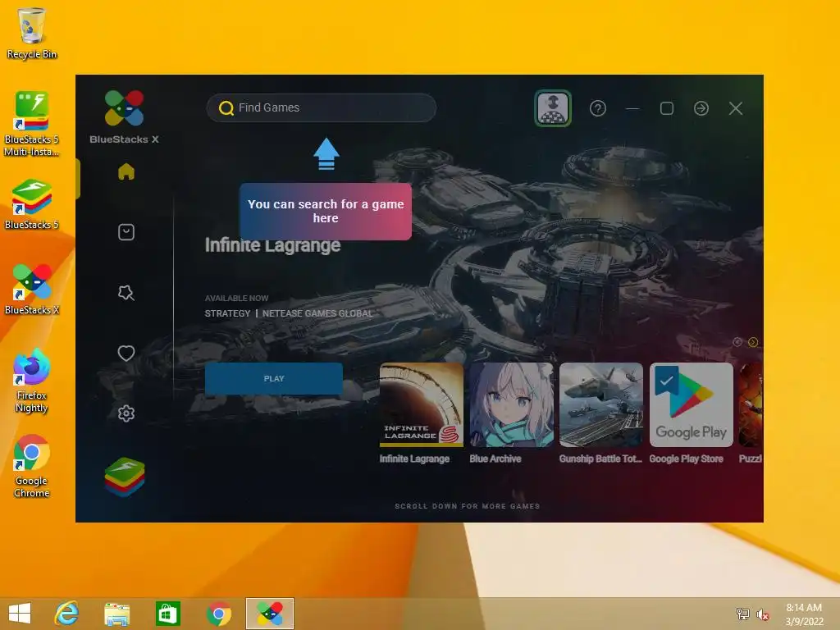Select the Blue Archive game thumbnail
840x630 pixels.
tap(511, 405)
